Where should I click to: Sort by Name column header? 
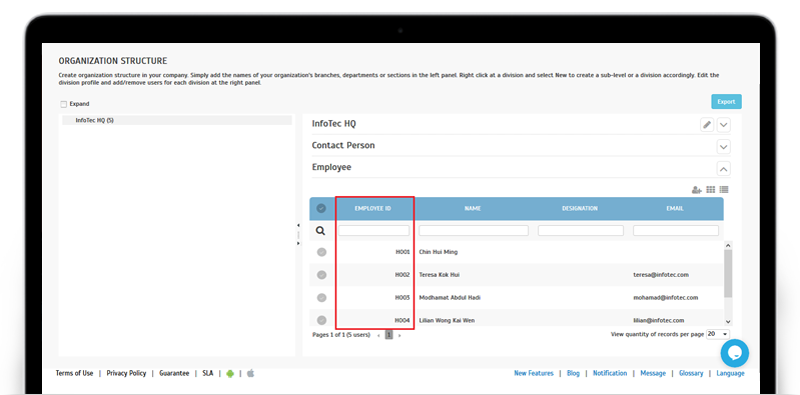coord(473,208)
